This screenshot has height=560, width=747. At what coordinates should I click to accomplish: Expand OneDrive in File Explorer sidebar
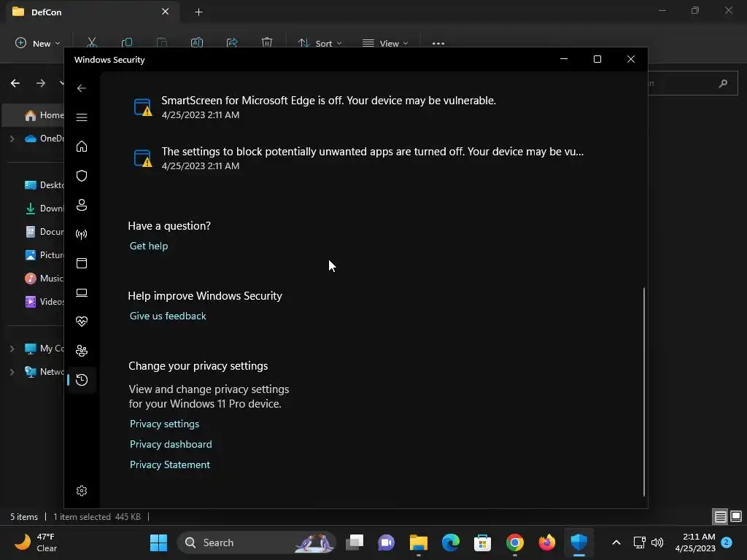[x=12, y=139]
